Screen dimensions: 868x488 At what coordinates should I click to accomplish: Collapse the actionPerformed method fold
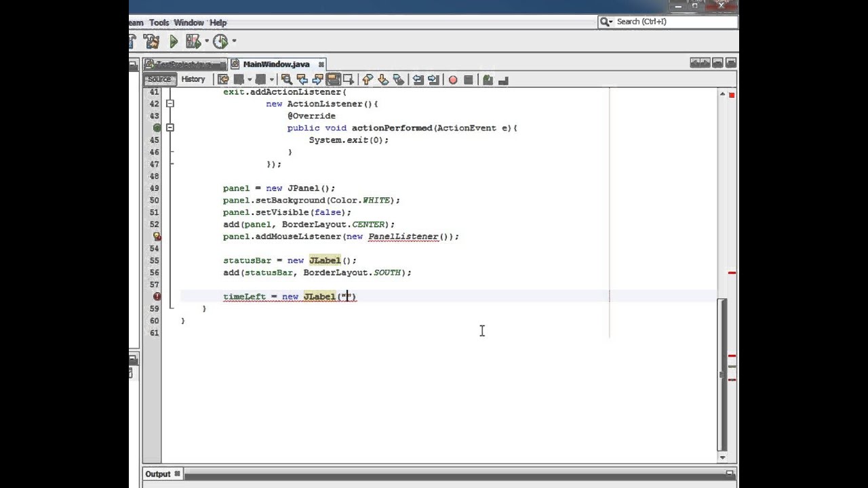coord(170,127)
